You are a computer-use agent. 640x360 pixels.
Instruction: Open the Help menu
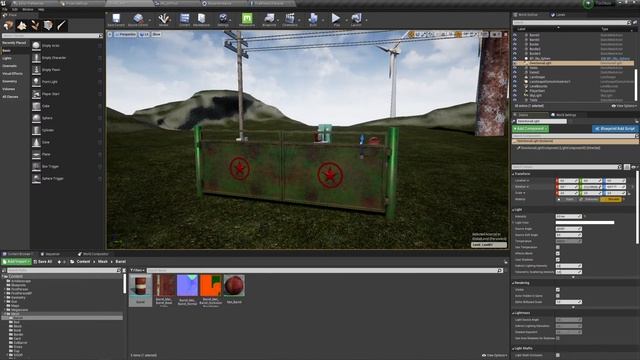41,9
